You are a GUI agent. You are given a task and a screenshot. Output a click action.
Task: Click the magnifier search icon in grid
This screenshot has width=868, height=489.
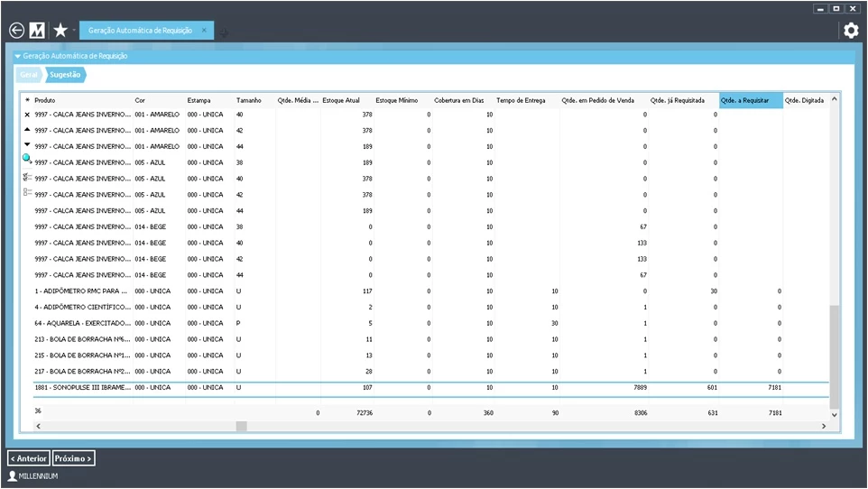27,159
